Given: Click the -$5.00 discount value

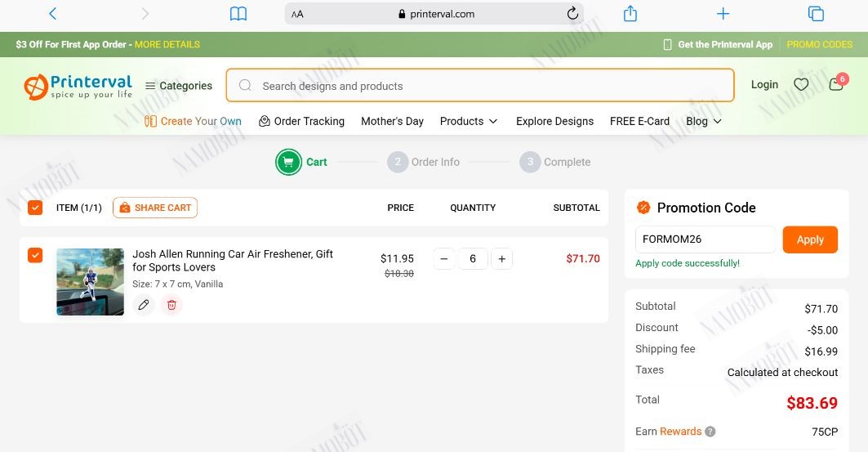Looking at the screenshot, I should coord(822,330).
